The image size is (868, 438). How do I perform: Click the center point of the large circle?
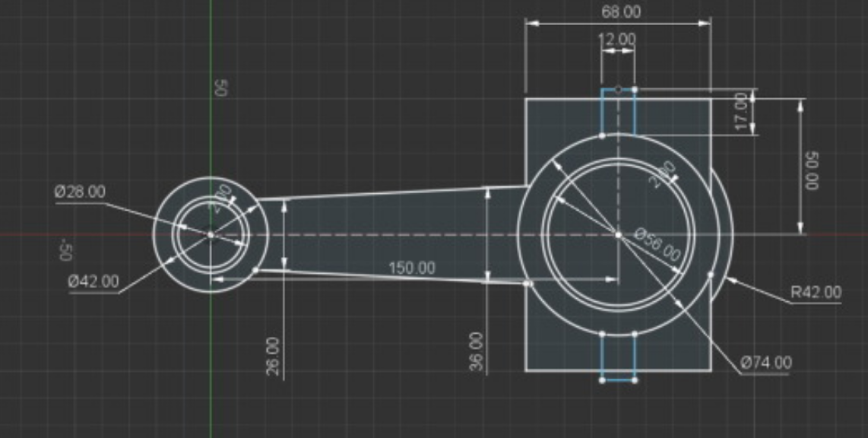(x=618, y=234)
